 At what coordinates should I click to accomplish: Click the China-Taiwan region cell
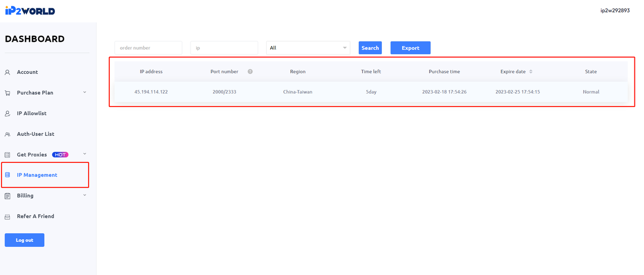coord(298,92)
